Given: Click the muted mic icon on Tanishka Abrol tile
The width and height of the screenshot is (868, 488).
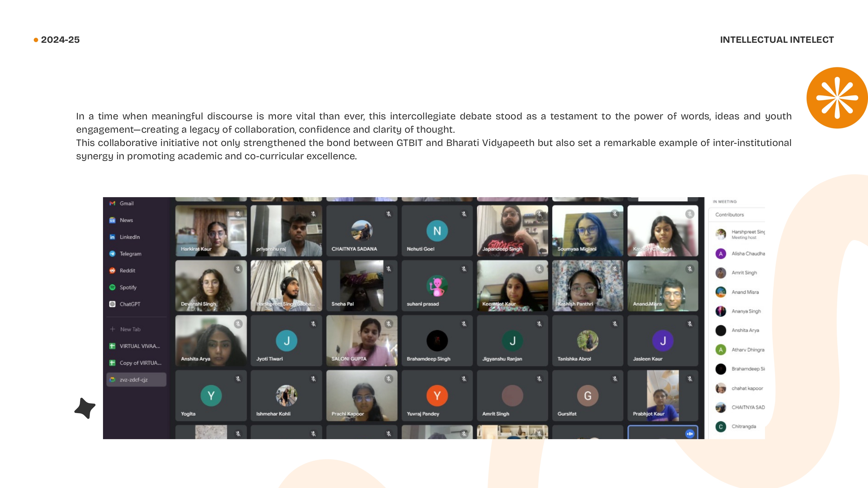Looking at the screenshot, I should point(615,324).
